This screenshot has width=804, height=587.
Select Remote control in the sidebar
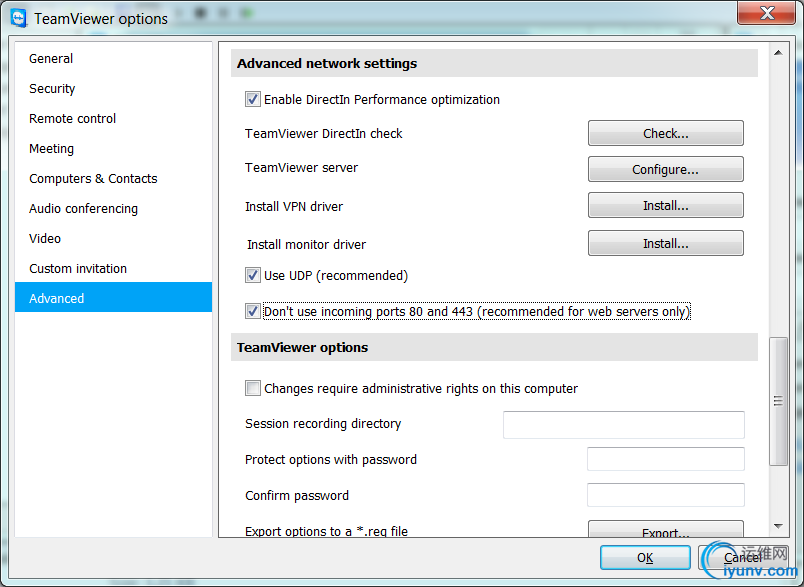coord(72,118)
